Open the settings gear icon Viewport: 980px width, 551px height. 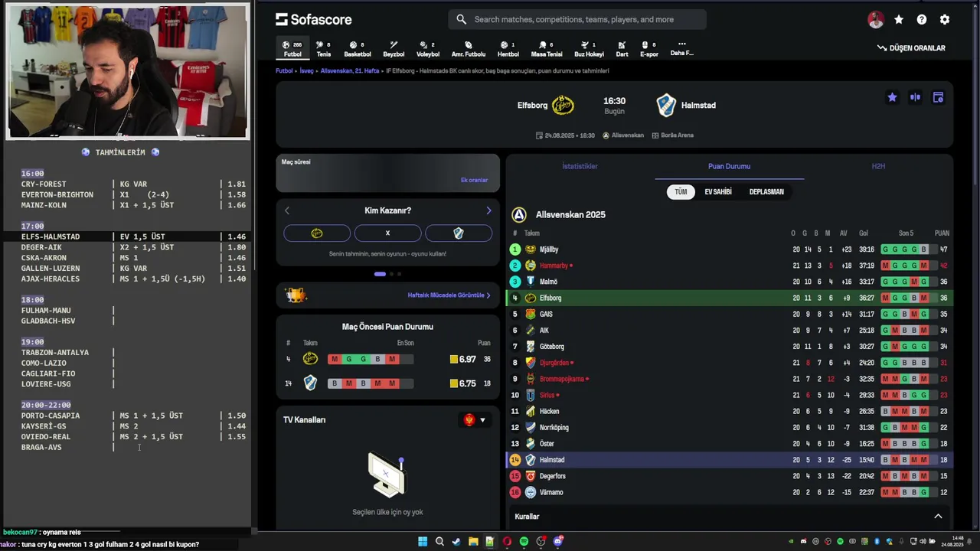(x=945, y=20)
